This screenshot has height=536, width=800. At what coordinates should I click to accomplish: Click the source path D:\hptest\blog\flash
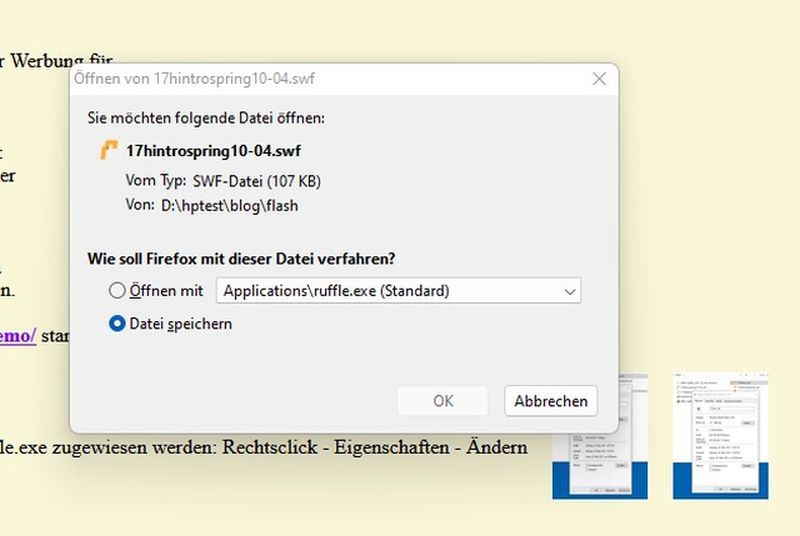coord(229,206)
